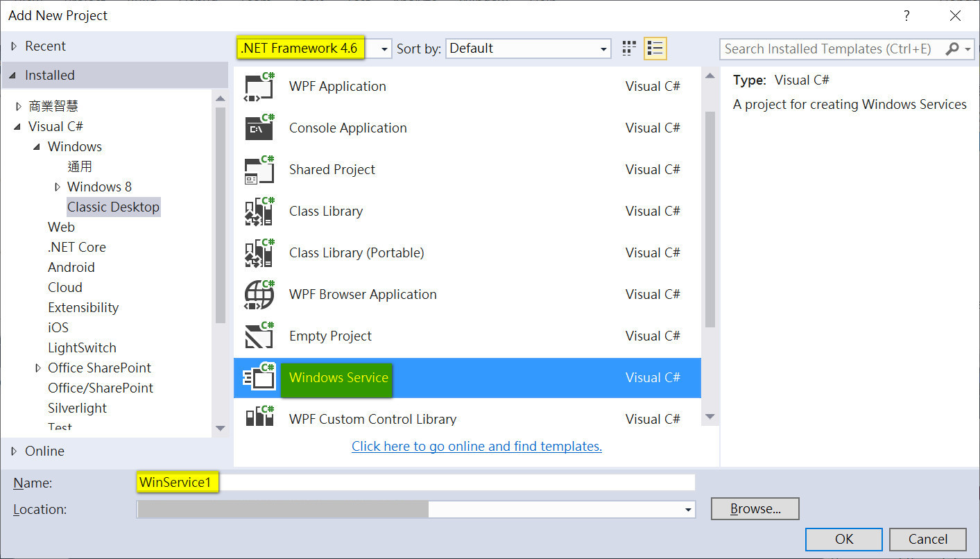Select the WPF Custom Control Library name
980x559 pixels.
click(x=372, y=420)
